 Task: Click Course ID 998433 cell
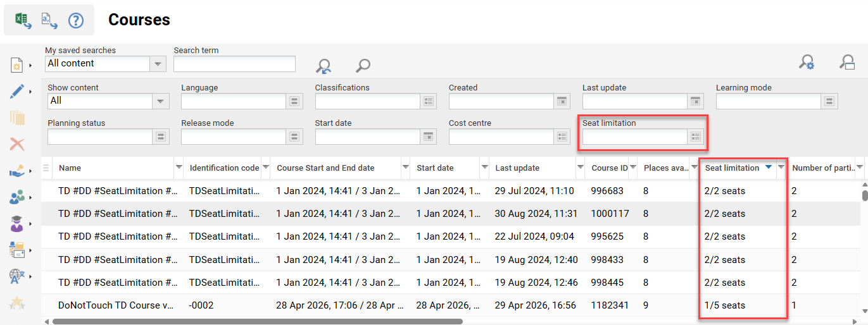tap(607, 260)
